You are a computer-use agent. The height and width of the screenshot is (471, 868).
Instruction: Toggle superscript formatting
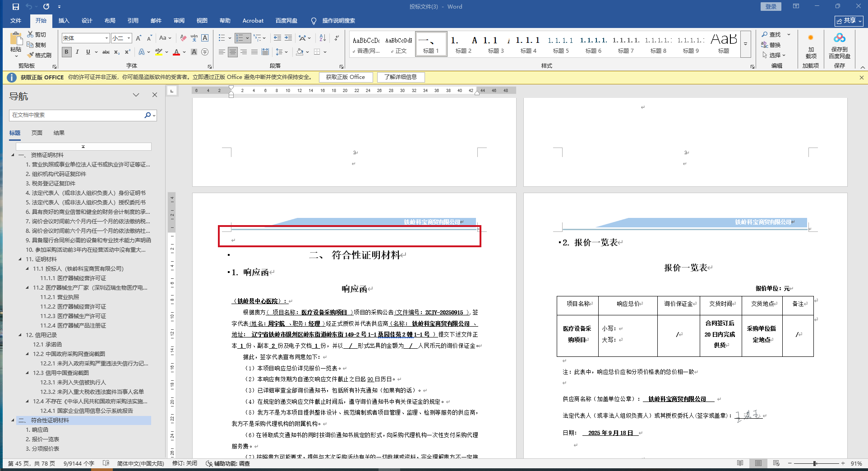[x=128, y=52]
